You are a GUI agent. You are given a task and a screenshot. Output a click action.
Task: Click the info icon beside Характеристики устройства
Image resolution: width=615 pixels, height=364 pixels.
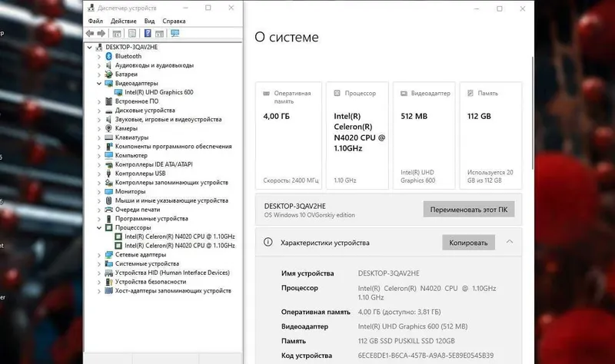[268, 242]
